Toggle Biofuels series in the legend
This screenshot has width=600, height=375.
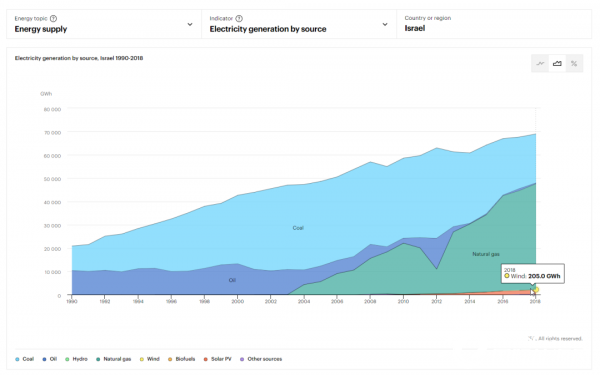pyautogui.click(x=181, y=359)
